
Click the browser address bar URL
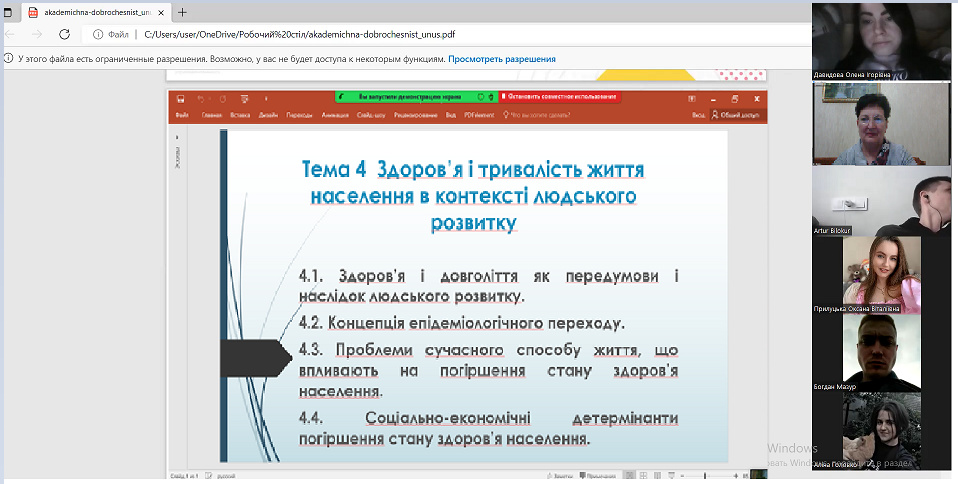point(299,34)
